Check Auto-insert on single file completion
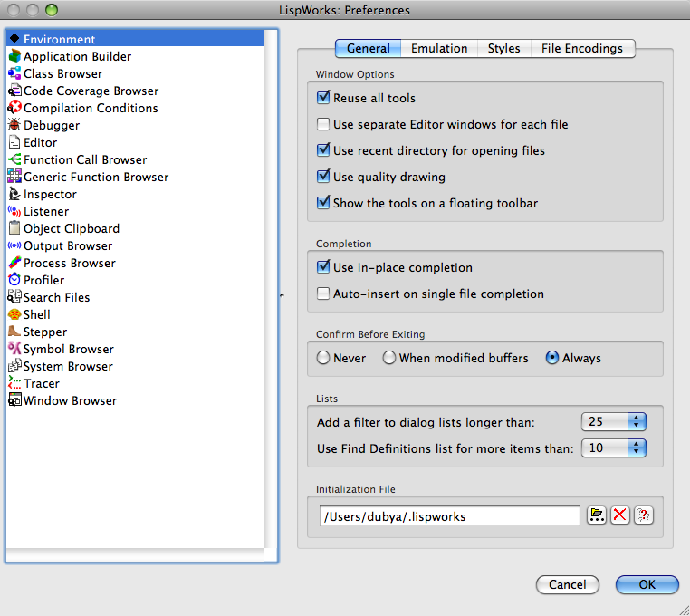This screenshot has height=616, width=690. pos(323,294)
